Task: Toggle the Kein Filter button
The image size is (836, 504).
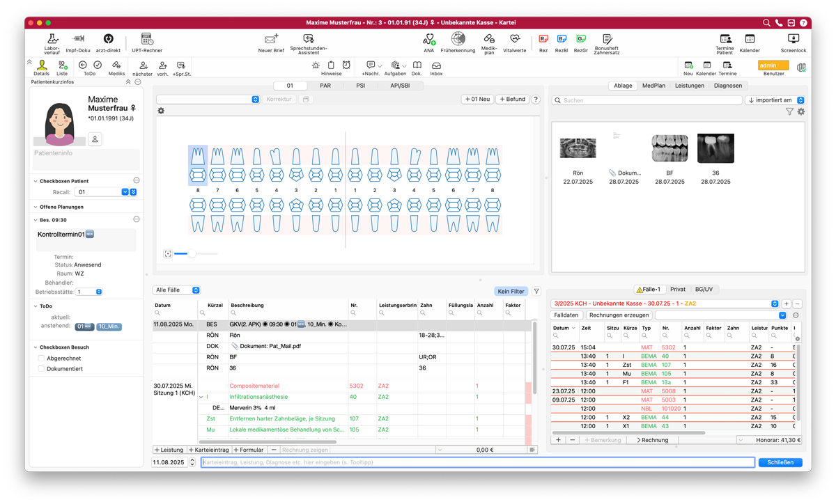Action: [511, 292]
